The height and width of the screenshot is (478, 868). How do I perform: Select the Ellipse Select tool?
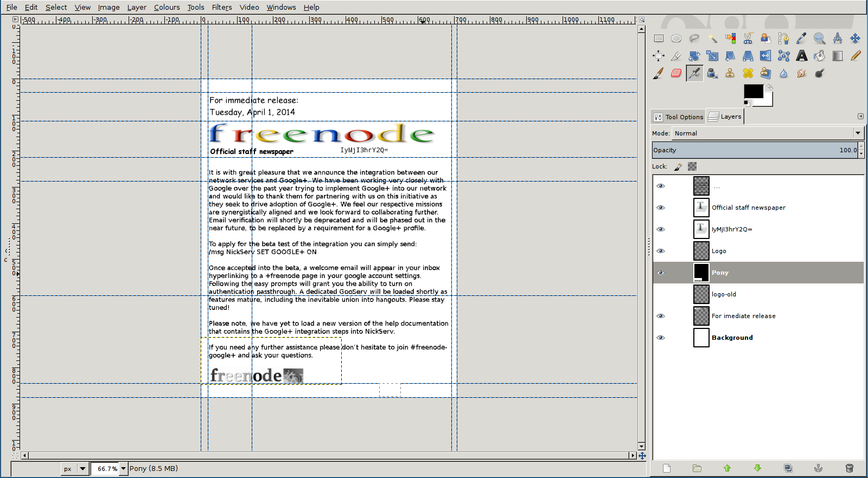[676, 38]
